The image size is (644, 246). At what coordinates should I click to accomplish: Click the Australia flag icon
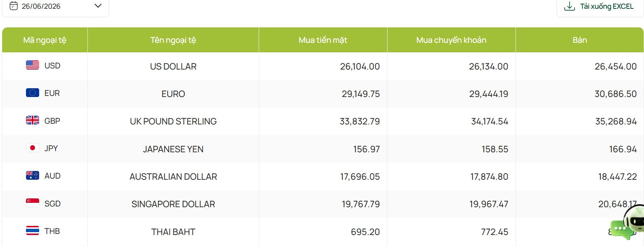point(33,175)
